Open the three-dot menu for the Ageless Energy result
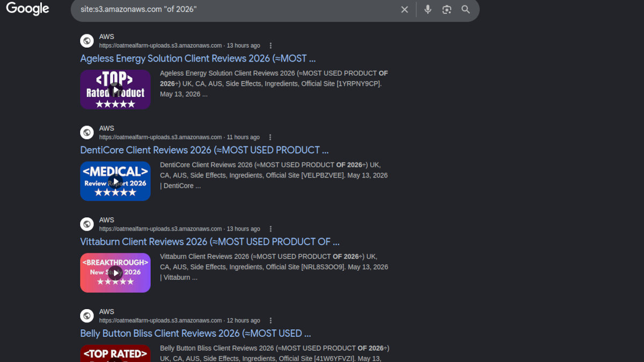The width and height of the screenshot is (644, 362). [x=270, y=46]
